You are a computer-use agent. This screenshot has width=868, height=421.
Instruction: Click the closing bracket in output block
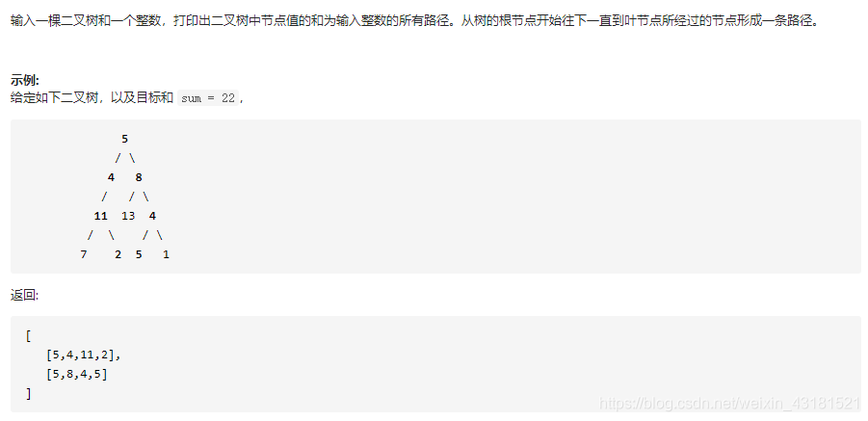(28, 394)
